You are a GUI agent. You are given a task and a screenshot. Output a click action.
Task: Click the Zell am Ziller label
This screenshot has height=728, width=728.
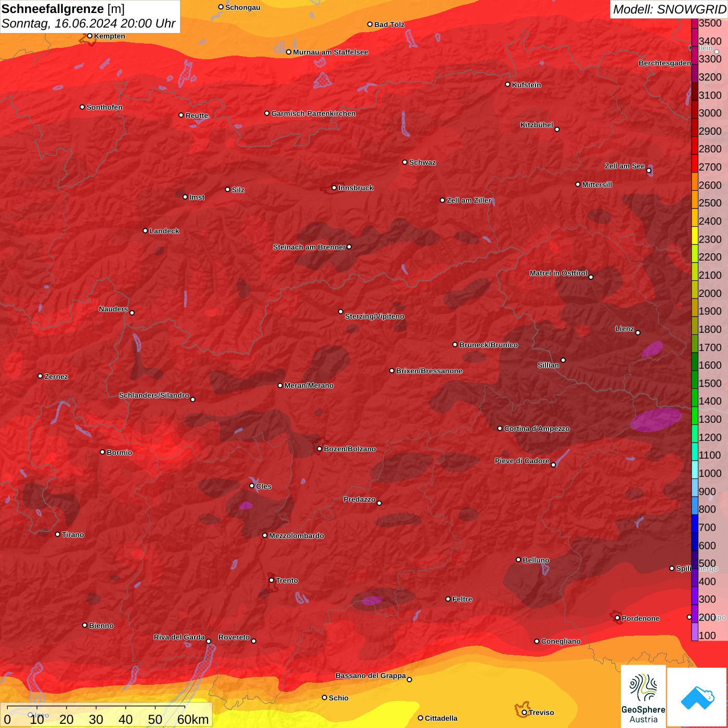coord(469,200)
